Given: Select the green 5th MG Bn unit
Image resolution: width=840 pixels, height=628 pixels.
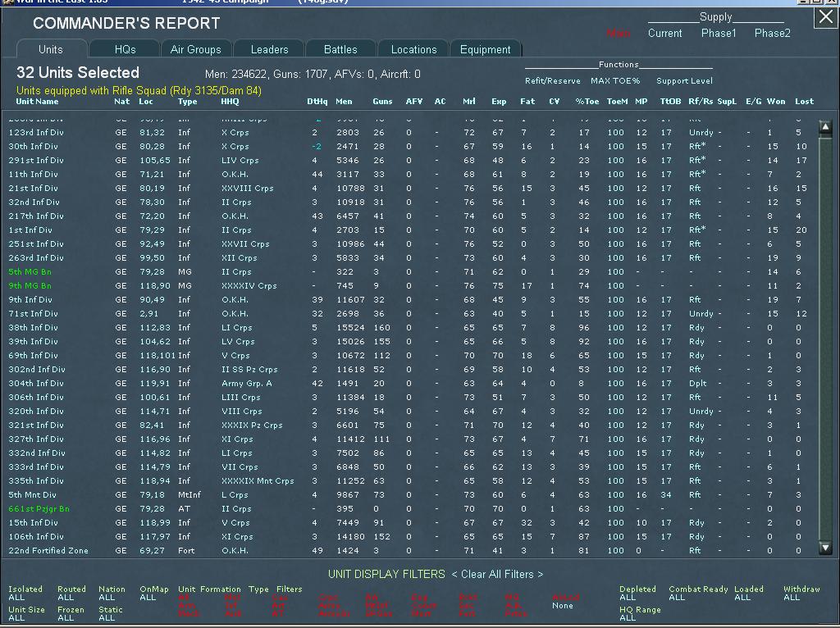Looking at the screenshot, I should coord(30,272).
